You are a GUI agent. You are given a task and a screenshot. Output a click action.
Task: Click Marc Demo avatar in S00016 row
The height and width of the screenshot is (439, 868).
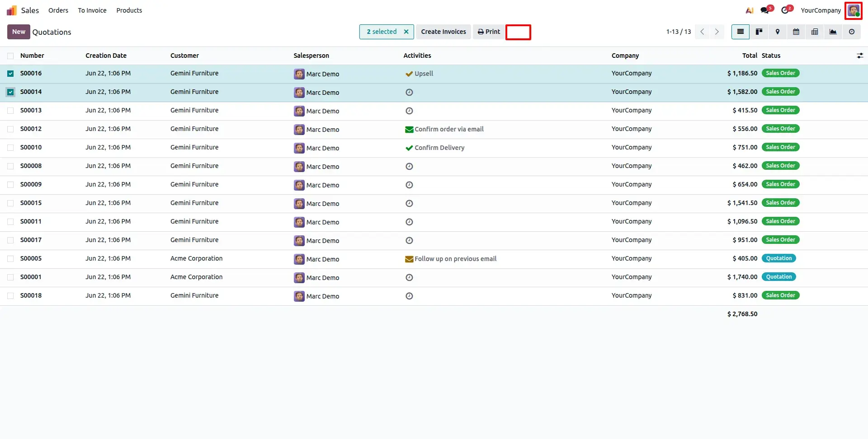(299, 74)
